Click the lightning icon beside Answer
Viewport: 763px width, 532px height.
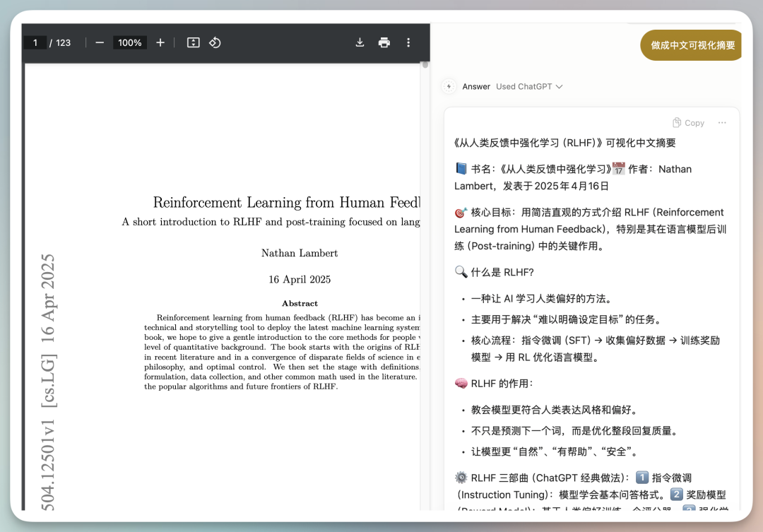pyautogui.click(x=449, y=86)
